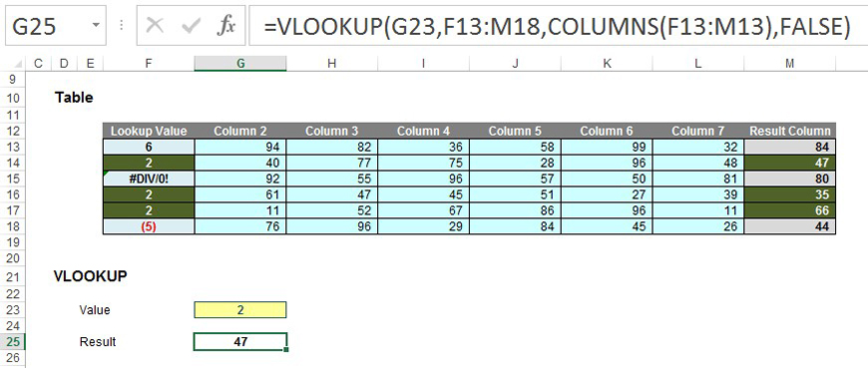Viewport: 868px width, 368px height.
Task: Click the 'Column 4' header cell
Action: point(423,132)
